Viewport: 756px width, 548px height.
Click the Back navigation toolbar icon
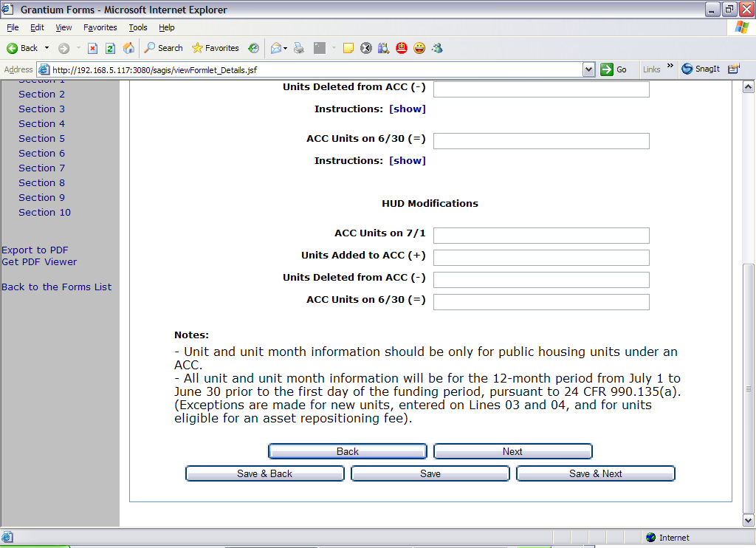coord(21,48)
